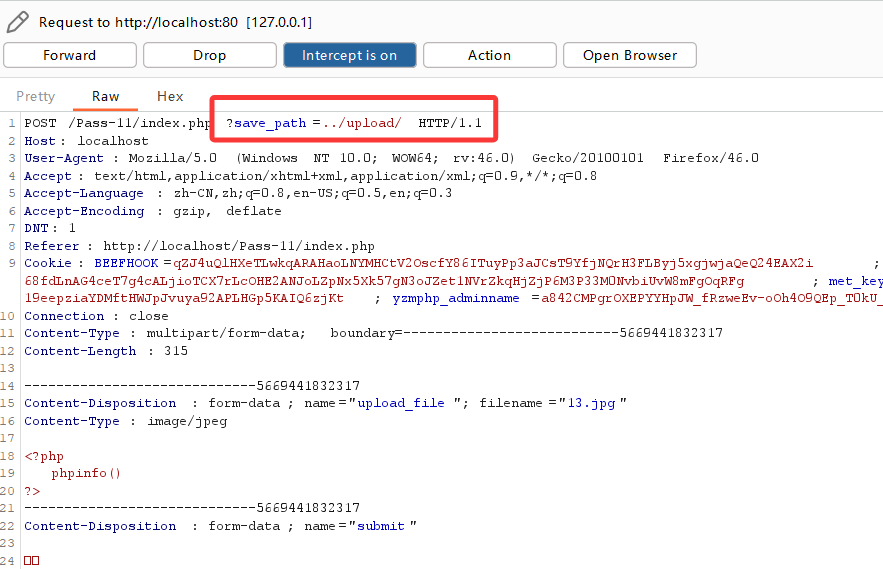Image resolution: width=883 pixels, height=569 pixels.
Task: Click the zh-CN language value
Action: 195,193
